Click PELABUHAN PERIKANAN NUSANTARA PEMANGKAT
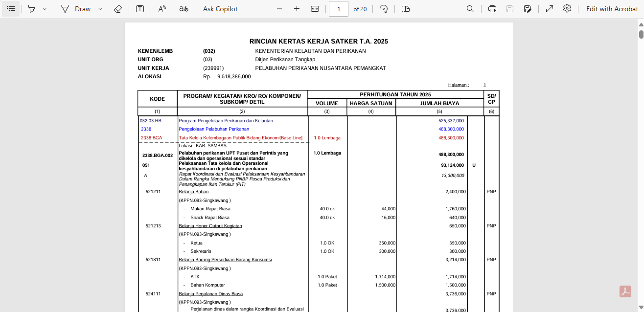The width and height of the screenshot is (644, 312). pyautogui.click(x=321, y=68)
